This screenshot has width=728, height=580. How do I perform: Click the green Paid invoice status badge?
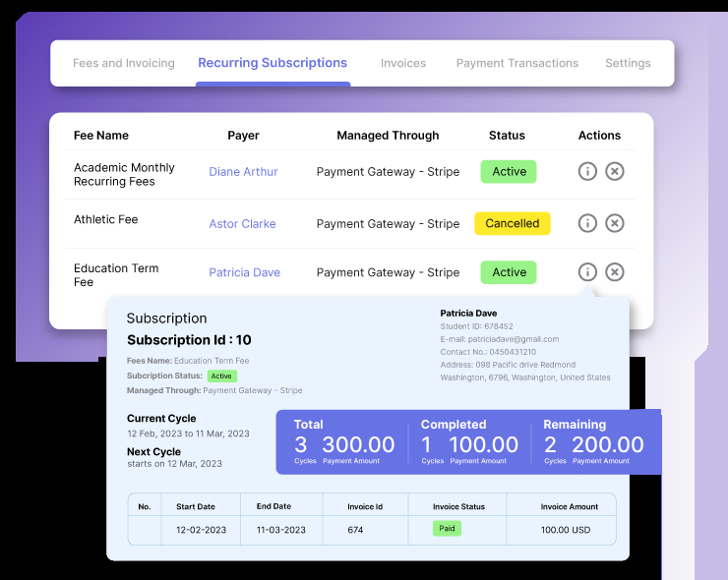(447, 529)
